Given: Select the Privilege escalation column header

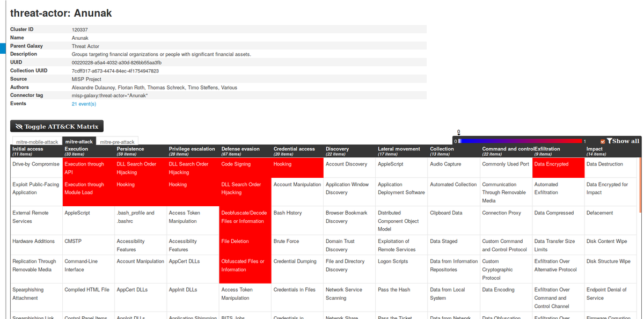Looking at the screenshot, I should click(x=193, y=151).
